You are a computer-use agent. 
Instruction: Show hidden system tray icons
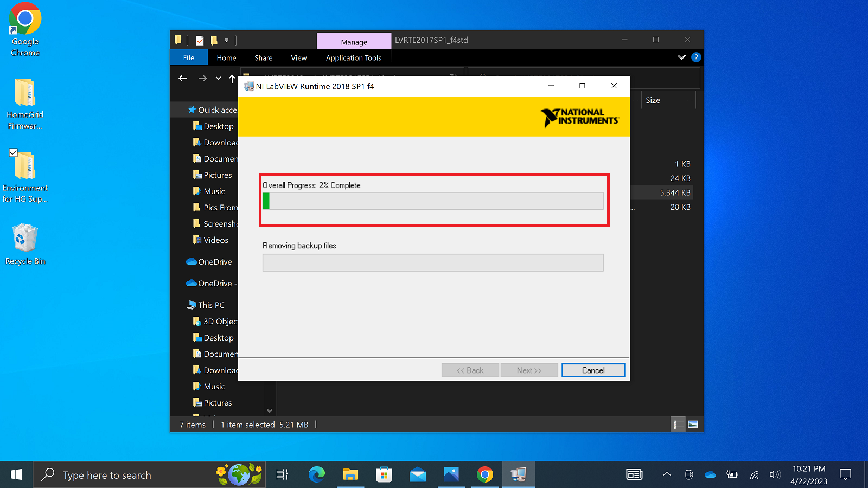(x=667, y=474)
